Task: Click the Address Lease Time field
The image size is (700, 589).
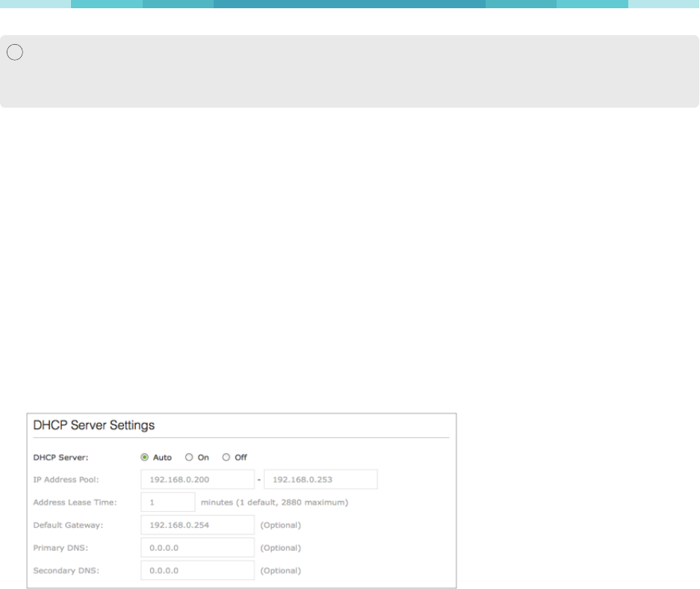Action: (x=168, y=502)
